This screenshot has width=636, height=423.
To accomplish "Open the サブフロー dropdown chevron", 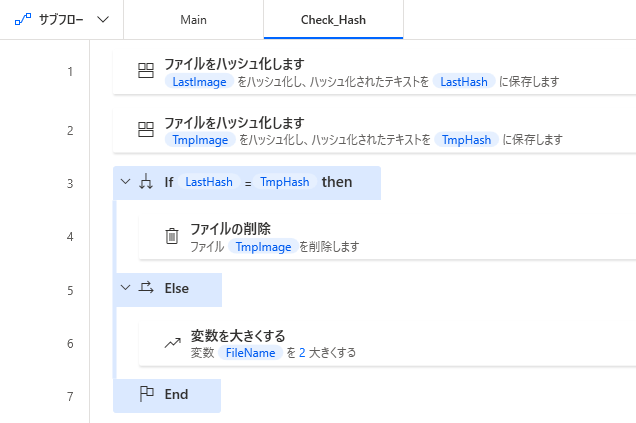I will click(x=104, y=20).
